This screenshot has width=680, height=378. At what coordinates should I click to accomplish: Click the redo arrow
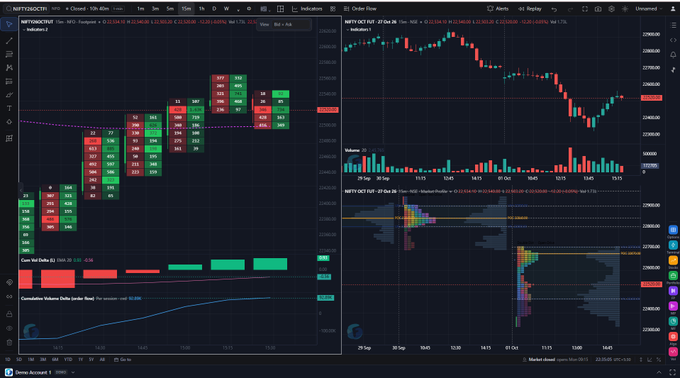(x=570, y=9)
